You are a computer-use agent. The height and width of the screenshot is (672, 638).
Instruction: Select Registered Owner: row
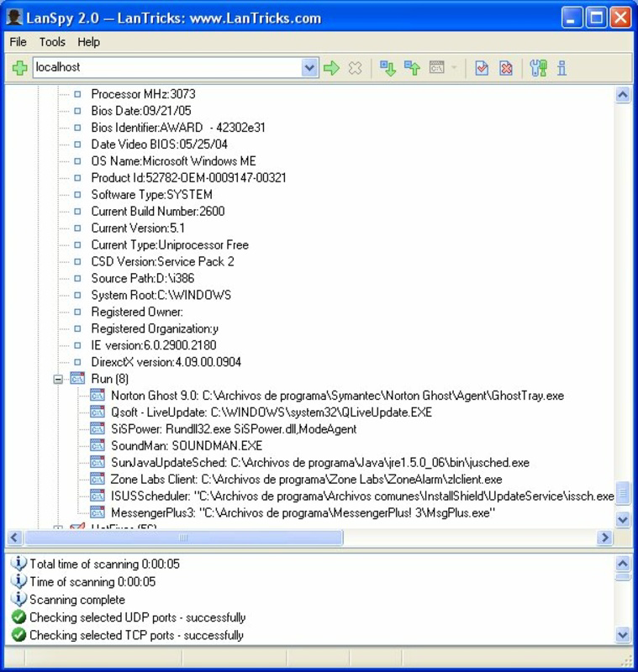tap(137, 312)
